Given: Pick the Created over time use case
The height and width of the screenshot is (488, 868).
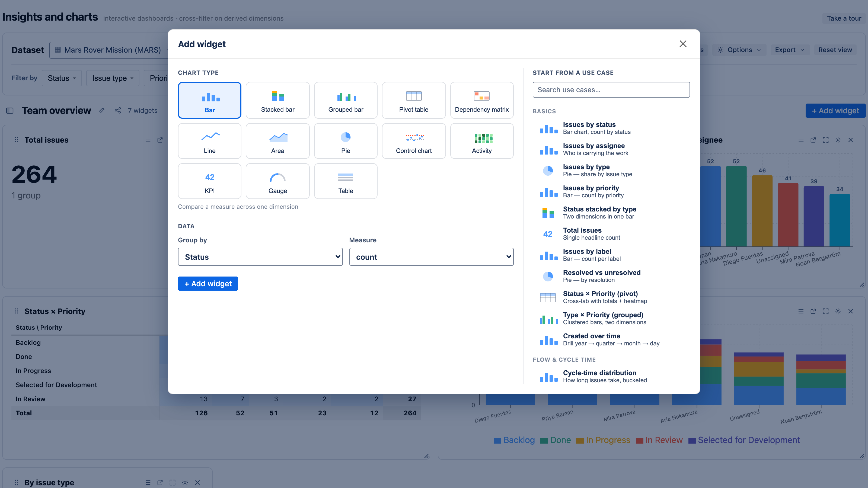Looking at the screenshot, I should (611, 340).
